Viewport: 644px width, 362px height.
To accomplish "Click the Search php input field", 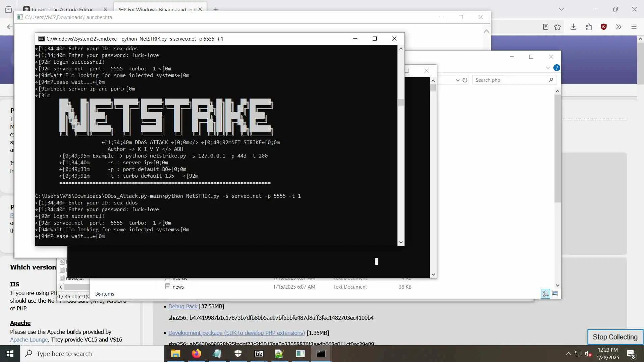I will click(x=510, y=80).
